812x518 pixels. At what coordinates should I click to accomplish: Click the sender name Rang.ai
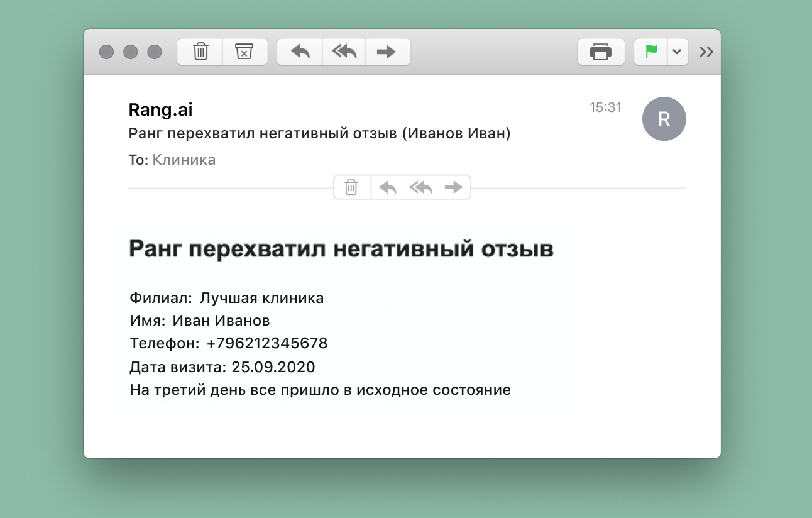point(160,110)
